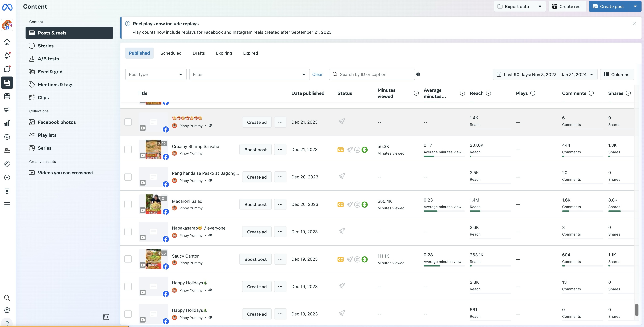Click the Search by ID or caption field
Screen dimensions: 644x327
[375, 74]
